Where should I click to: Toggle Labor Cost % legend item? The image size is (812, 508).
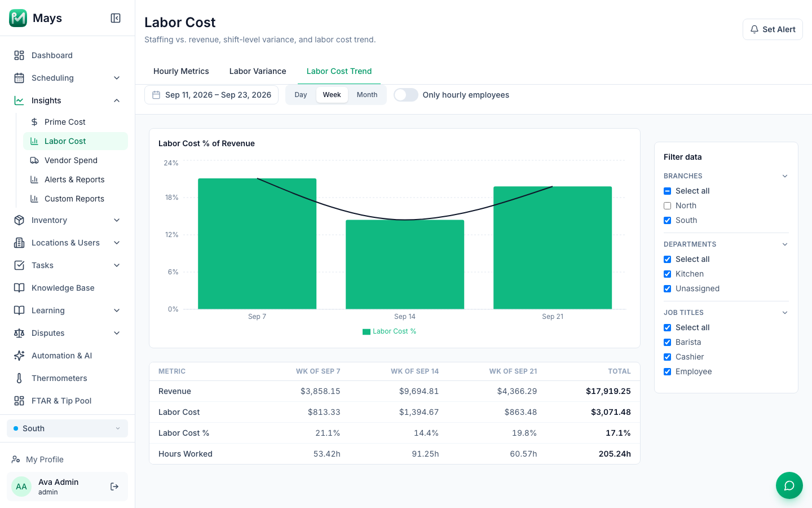pyautogui.click(x=389, y=331)
